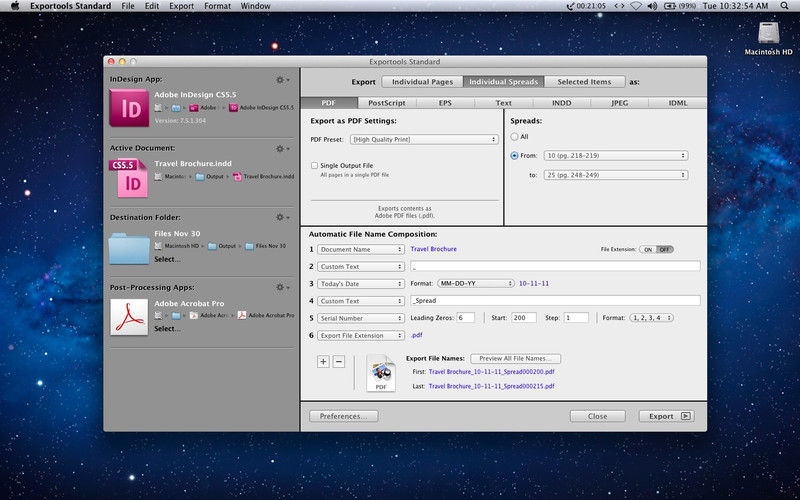Click the battery status icon
Image resolution: width=800 pixels, height=500 pixels.
[x=670, y=6]
